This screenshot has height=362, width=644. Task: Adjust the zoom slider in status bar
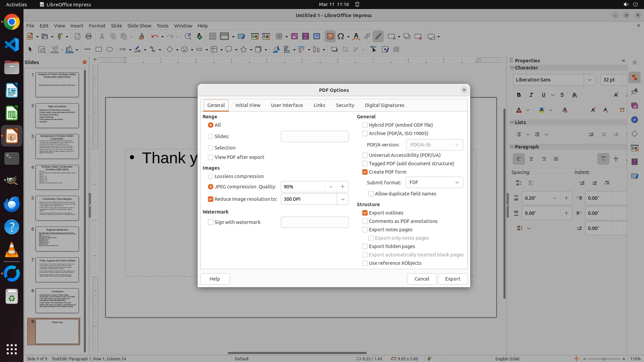(x=604, y=359)
